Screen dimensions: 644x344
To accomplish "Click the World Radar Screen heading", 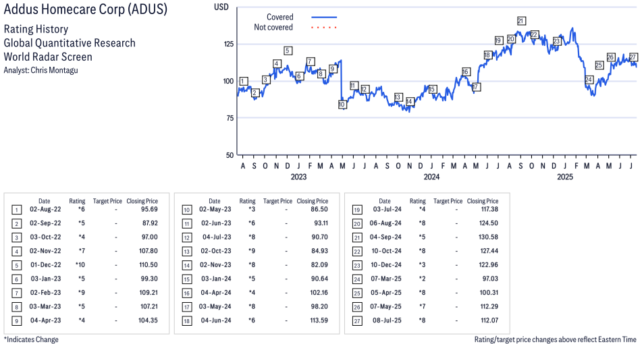I will tap(48, 57).
